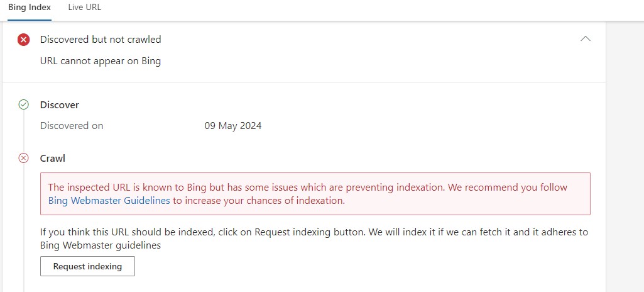Click the vertical line between Discover and Crawl
Viewport: 644px width, 292px height.
pyautogui.click(x=24, y=131)
